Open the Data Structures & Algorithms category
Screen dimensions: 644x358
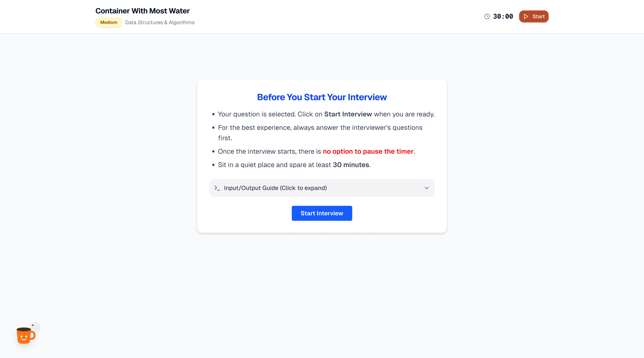tap(160, 22)
